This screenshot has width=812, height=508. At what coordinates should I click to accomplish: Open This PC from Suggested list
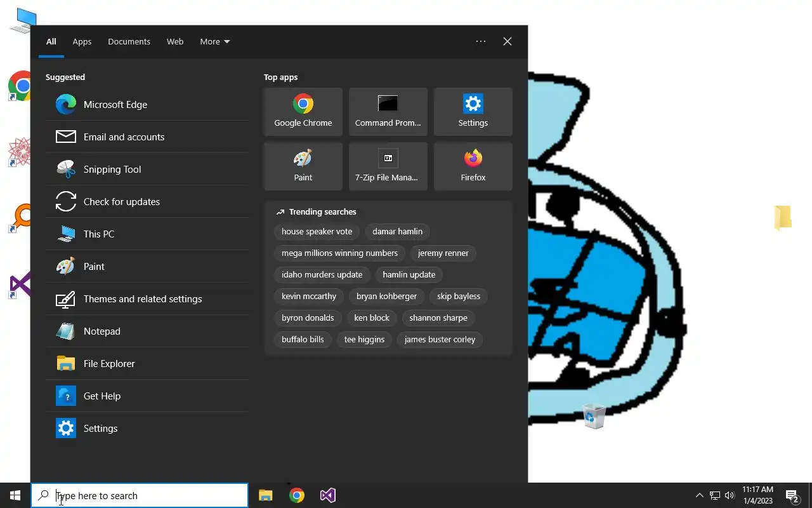point(147,234)
